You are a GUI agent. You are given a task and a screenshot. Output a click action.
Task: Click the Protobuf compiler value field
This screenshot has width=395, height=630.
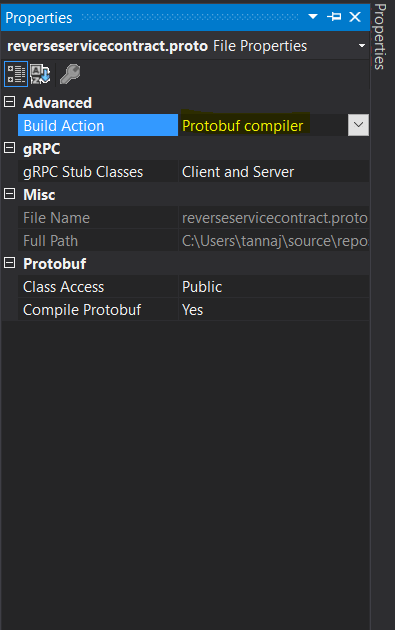(263, 125)
